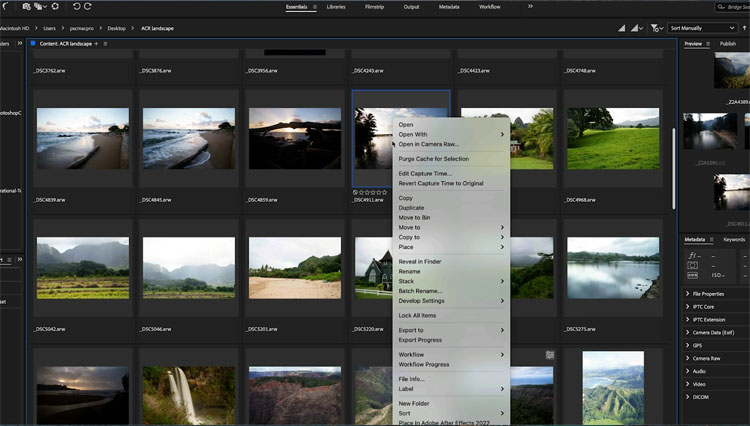This screenshot has height=426, width=750.
Task: Switch to Metadata workspace tab
Action: tap(449, 7)
